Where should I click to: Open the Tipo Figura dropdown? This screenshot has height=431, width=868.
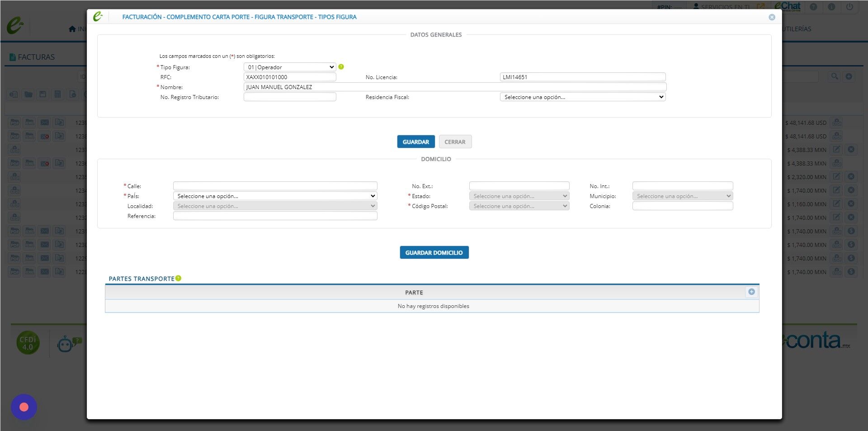(290, 67)
